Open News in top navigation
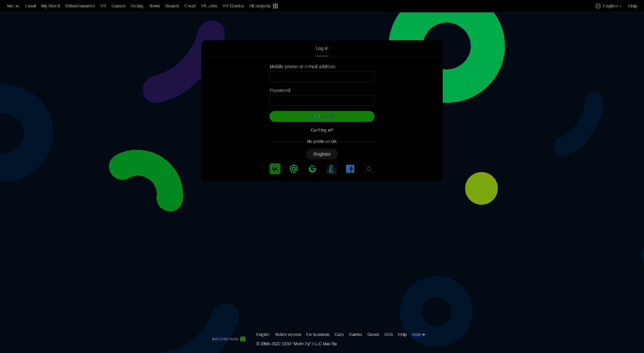The width and height of the screenshot is (644, 353). coord(154,6)
